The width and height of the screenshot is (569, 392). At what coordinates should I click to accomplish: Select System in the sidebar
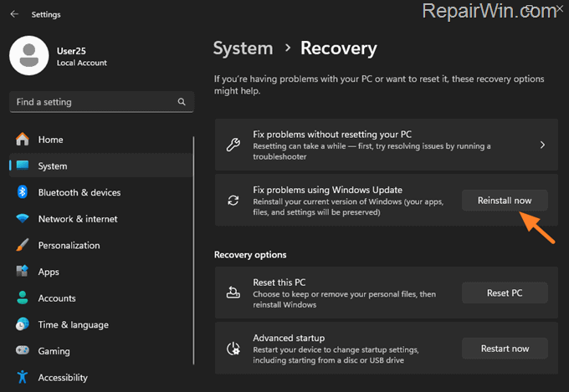[101, 165]
